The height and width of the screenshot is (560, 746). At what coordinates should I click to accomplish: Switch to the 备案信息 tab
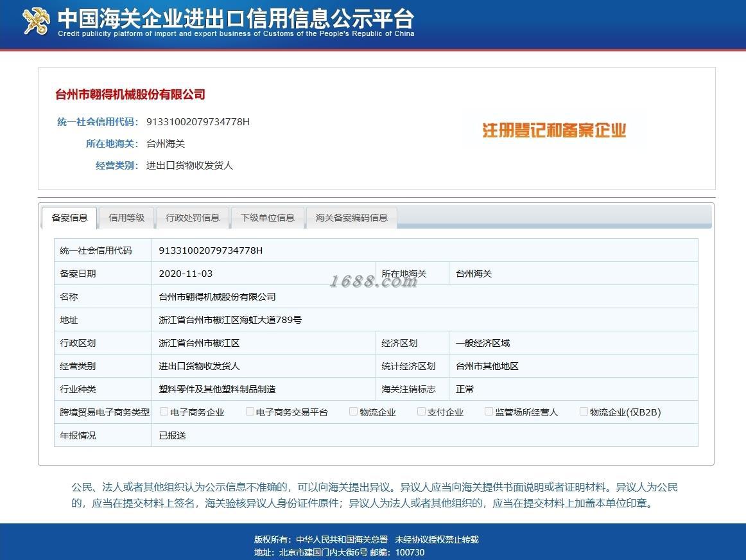pos(69,218)
